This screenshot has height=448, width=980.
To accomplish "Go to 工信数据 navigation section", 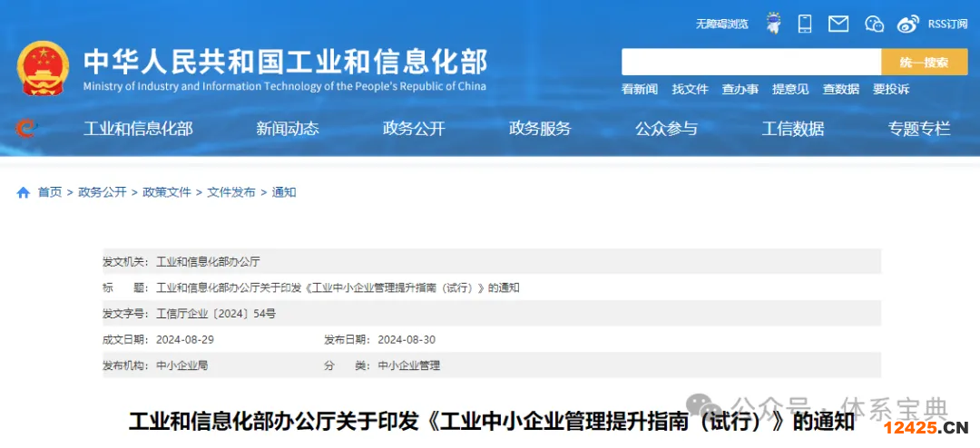I will tap(793, 129).
